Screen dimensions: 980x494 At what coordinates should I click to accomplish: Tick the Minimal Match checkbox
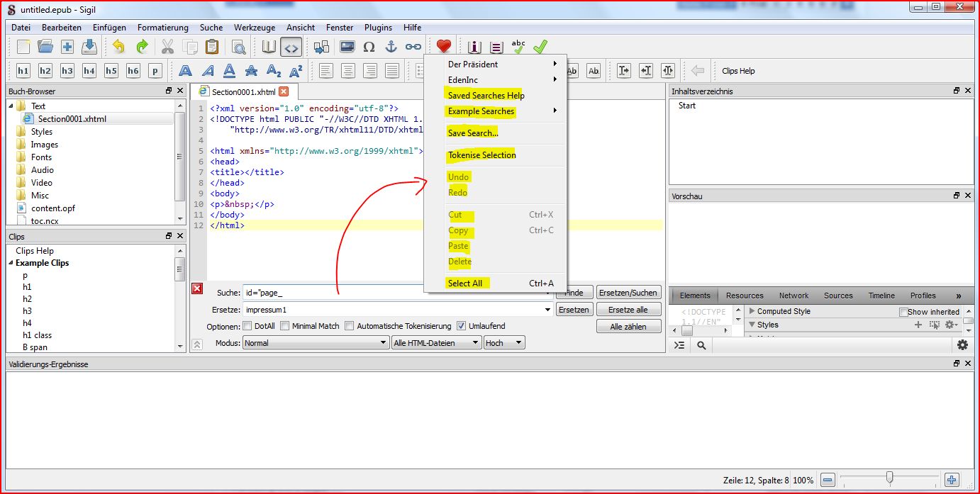point(285,326)
